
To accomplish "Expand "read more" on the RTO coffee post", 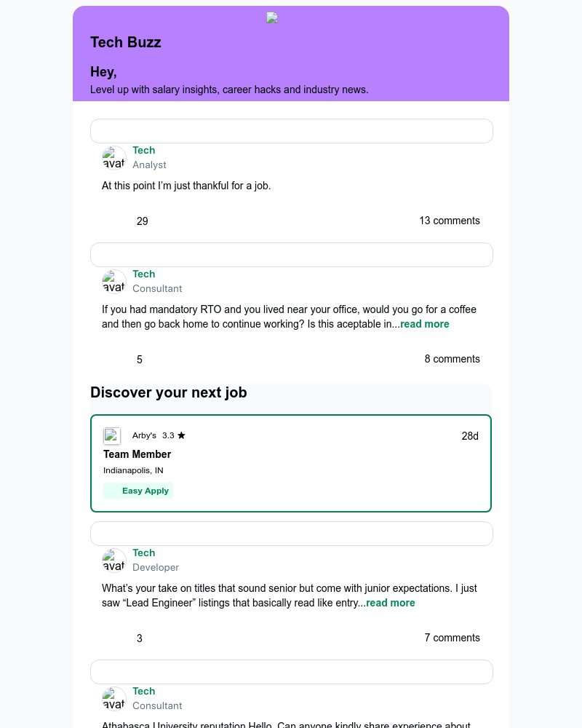I will coord(425,325).
